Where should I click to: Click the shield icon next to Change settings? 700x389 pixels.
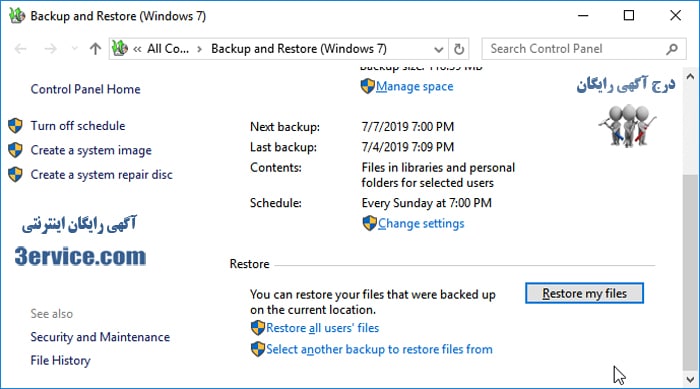coord(370,223)
